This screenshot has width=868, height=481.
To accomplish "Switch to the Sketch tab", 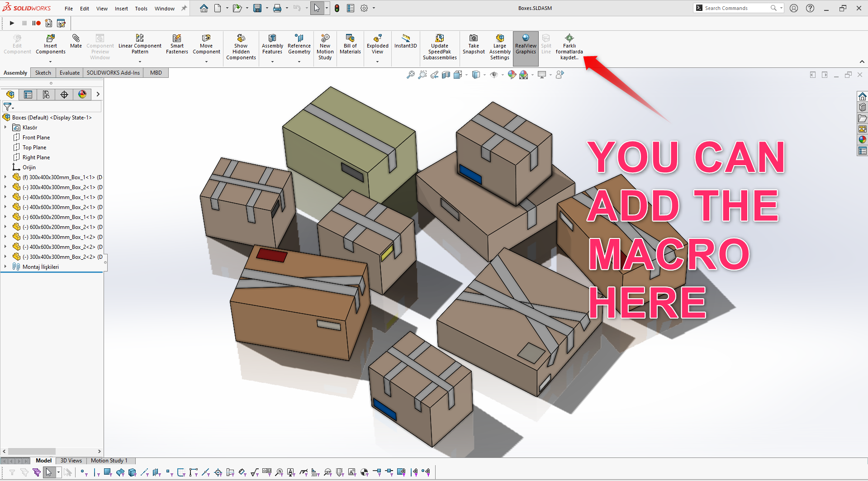I will [43, 73].
